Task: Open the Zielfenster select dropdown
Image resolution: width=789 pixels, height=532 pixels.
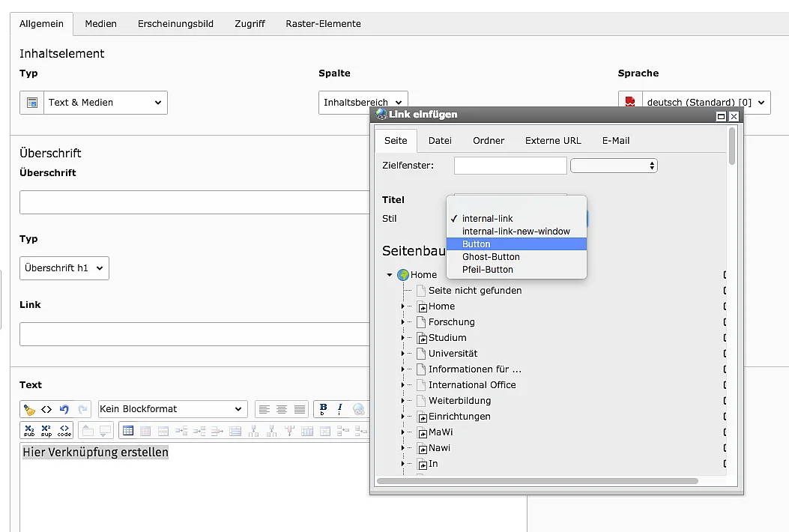Action: (614, 166)
